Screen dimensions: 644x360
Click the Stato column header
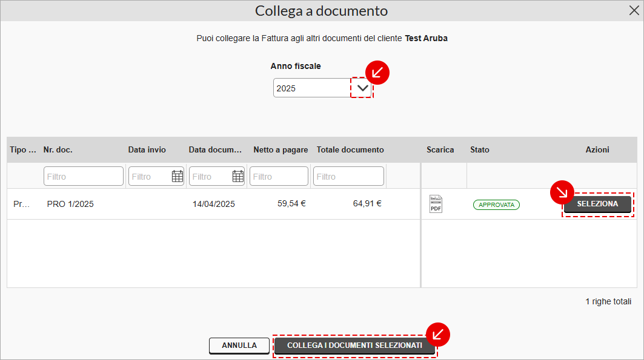tap(479, 149)
